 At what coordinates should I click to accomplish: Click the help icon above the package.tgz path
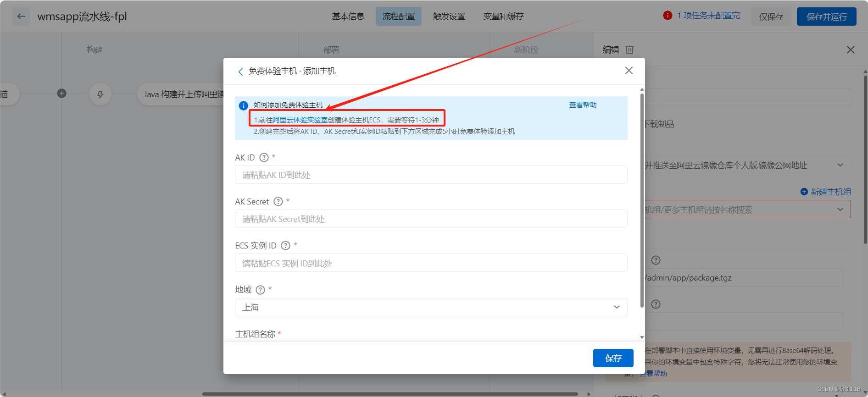click(656, 260)
